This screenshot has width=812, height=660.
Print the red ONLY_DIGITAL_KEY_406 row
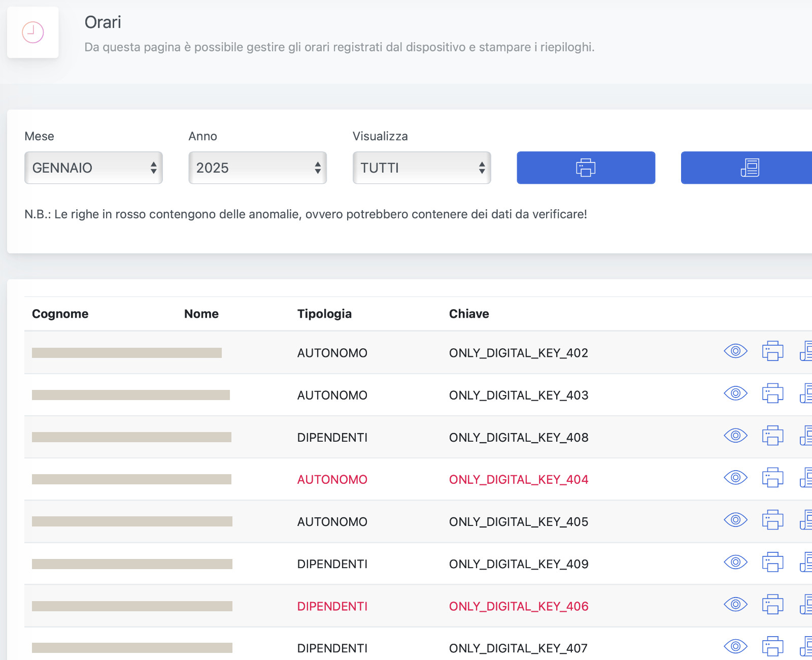click(x=772, y=605)
